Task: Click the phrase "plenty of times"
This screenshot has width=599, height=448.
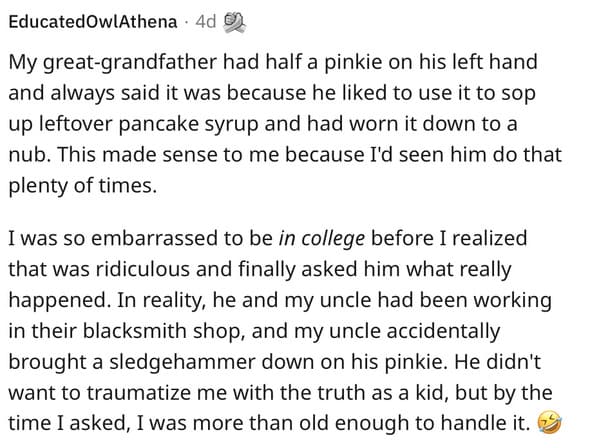Action: [83, 186]
